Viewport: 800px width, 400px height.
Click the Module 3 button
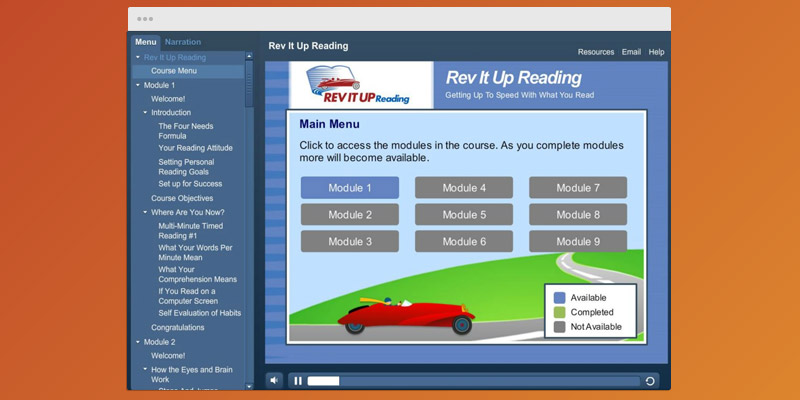[349, 241]
